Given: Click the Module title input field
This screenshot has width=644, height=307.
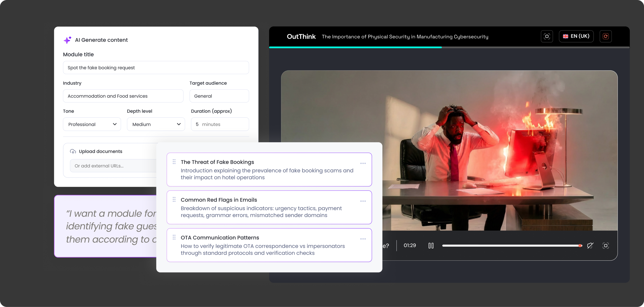Looking at the screenshot, I should pos(156,68).
